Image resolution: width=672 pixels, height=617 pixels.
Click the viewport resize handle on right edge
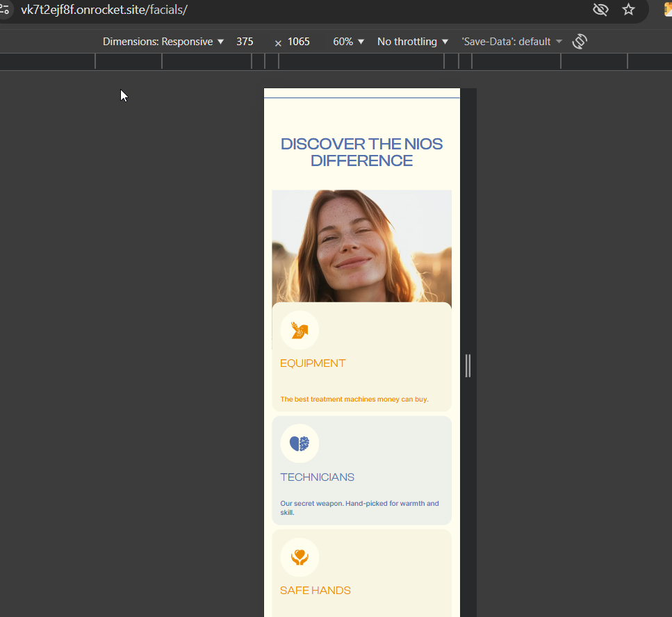[x=468, y=365]
